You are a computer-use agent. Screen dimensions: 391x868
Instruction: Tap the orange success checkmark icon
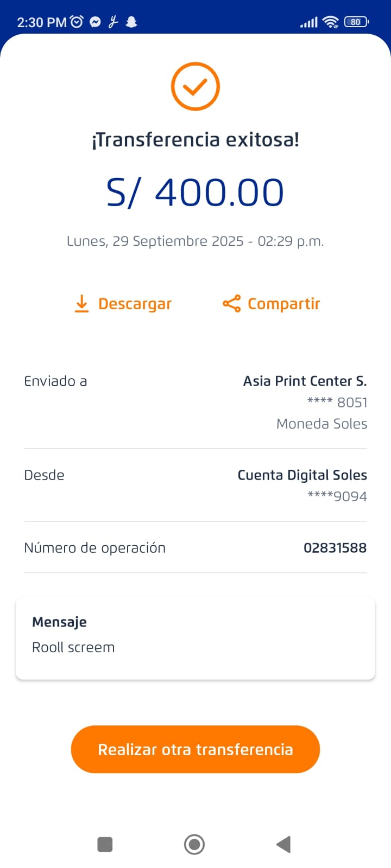(195, 87)
